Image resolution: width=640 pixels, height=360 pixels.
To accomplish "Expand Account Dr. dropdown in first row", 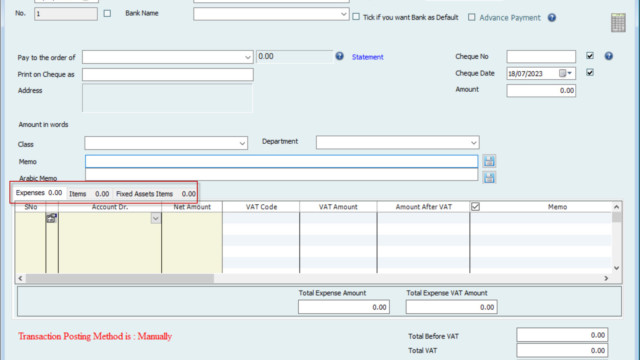I will [x=156, y=218].
